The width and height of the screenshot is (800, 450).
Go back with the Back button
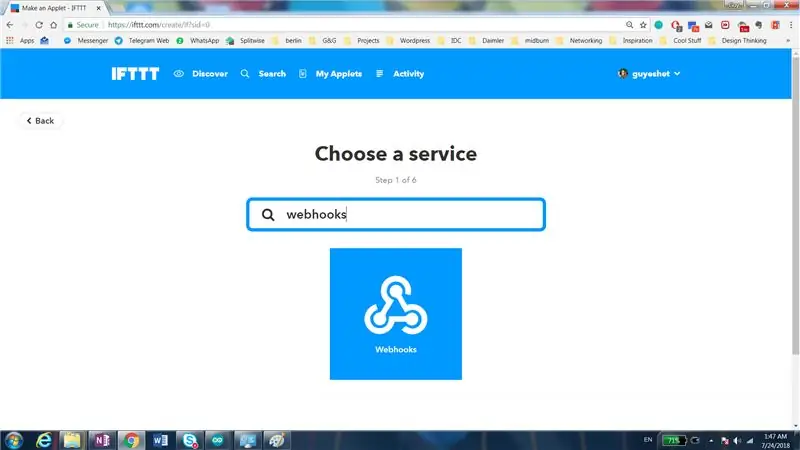click(40, 121)
